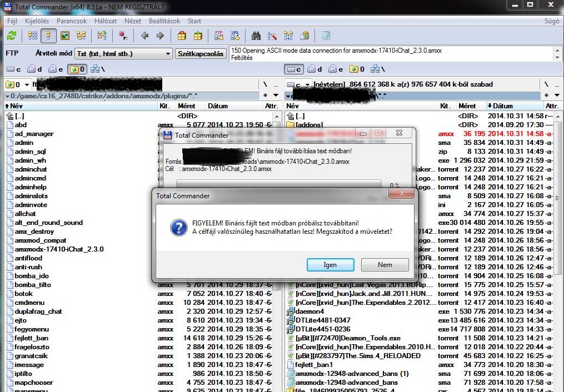Select drive e in right drive bar

(336, 69)
